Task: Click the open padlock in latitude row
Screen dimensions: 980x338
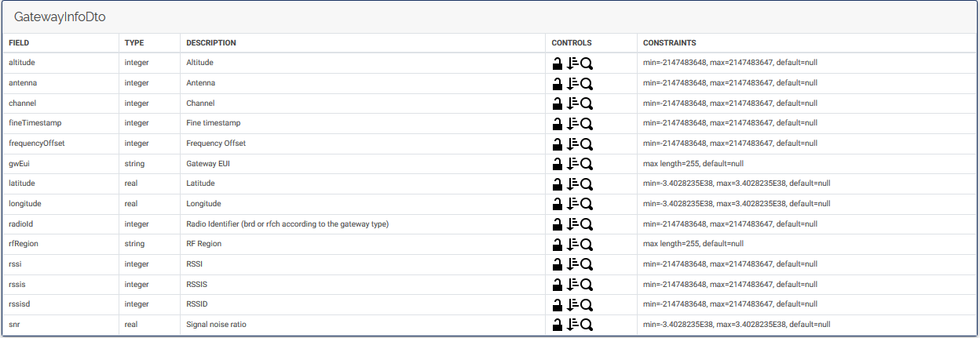Action: (x=558, y=184)
